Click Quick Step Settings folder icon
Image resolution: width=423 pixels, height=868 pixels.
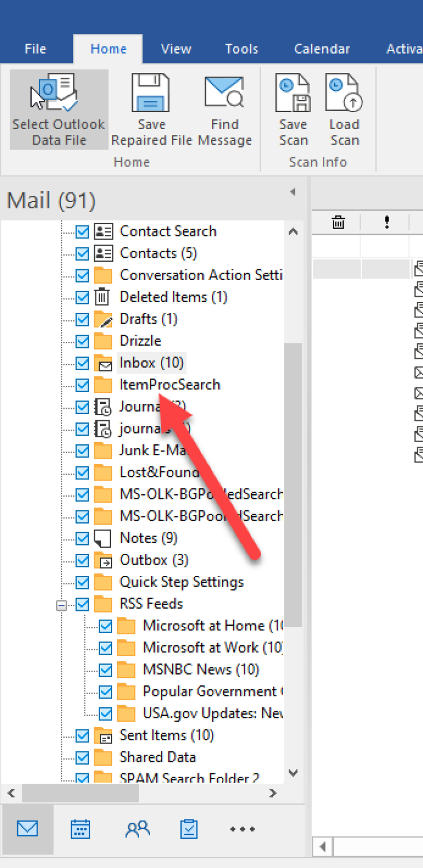(x=103, y=582)
